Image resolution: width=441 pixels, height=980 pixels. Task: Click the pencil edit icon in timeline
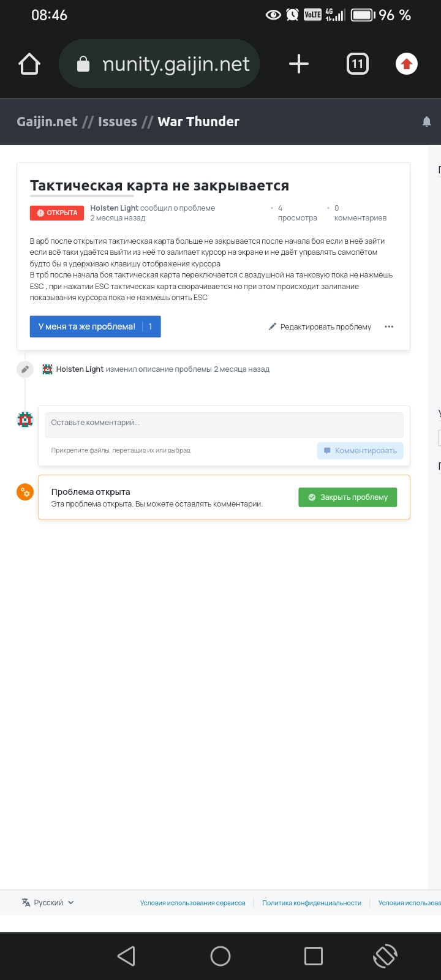pyautogui.click(x=24, y=369)
